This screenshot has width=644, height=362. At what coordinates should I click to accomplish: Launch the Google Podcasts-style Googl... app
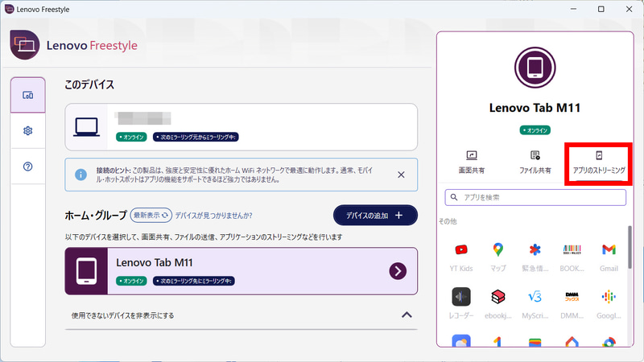pyautogui.click(x=609, y=304)
